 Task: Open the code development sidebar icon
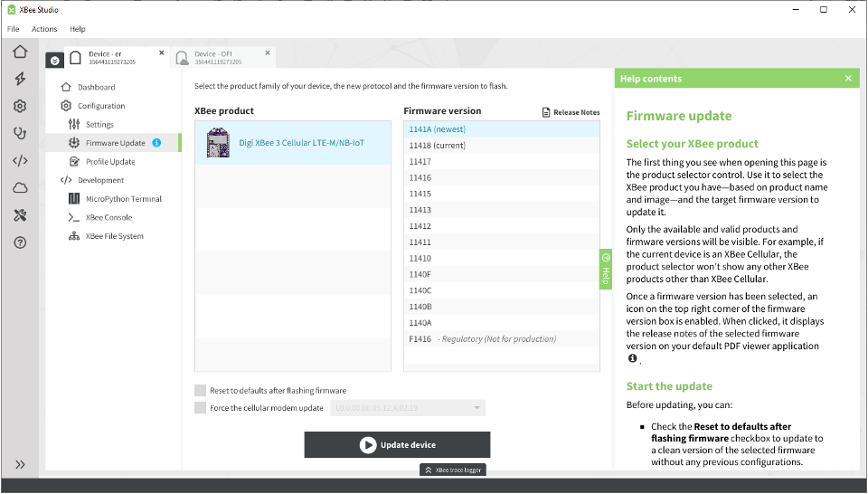[20, 161]
